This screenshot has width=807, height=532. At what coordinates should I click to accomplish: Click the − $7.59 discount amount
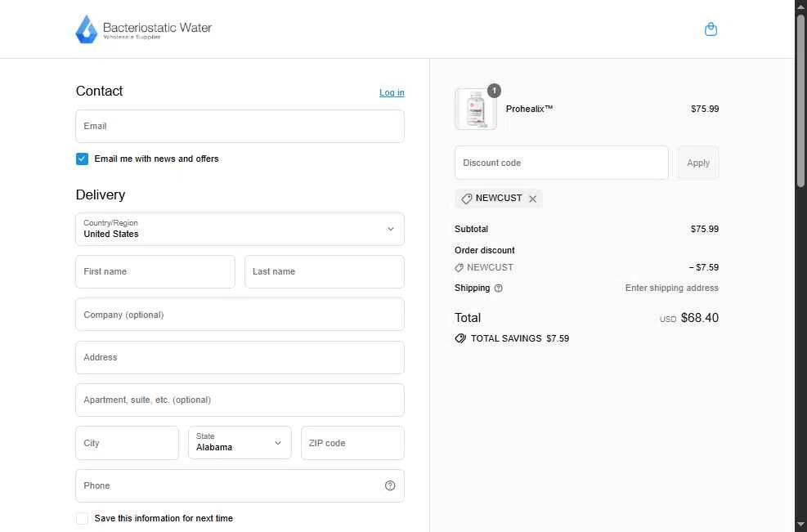click(x=703, y=267)
